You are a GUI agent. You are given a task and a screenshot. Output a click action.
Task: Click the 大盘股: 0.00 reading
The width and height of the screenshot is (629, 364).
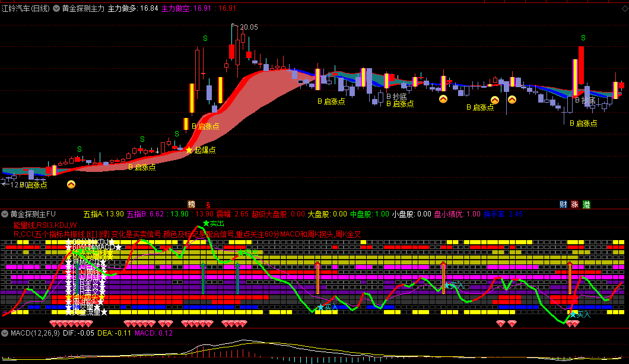(x=328, y=214)
